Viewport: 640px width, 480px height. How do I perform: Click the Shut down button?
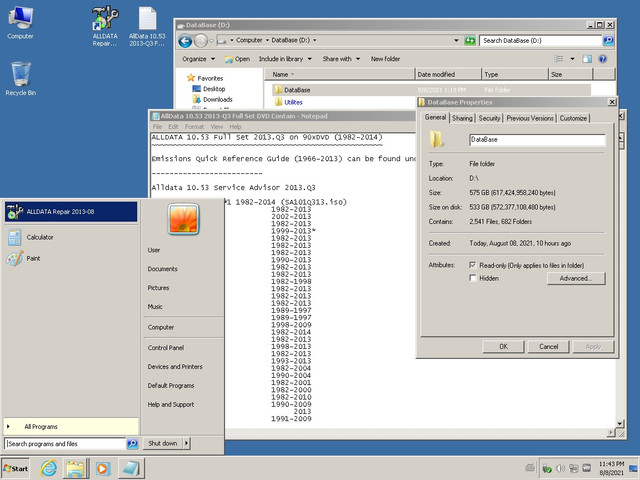163,443
